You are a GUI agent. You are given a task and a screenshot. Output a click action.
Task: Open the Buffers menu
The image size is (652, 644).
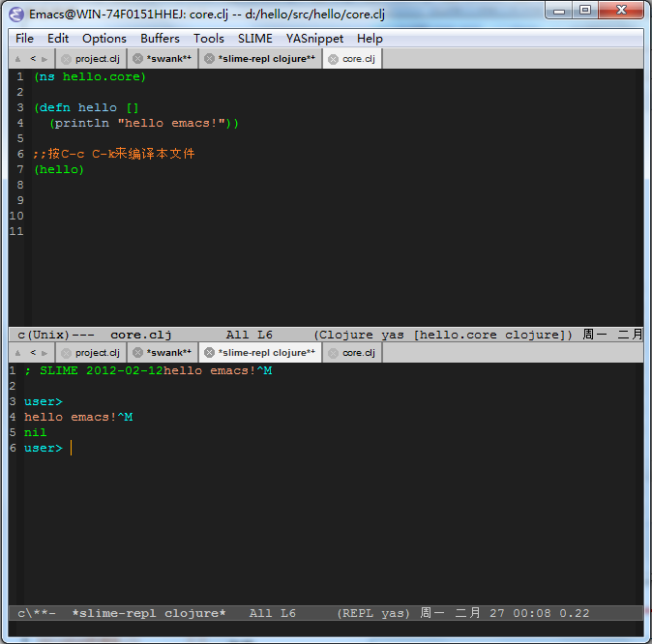click(160, 39)
